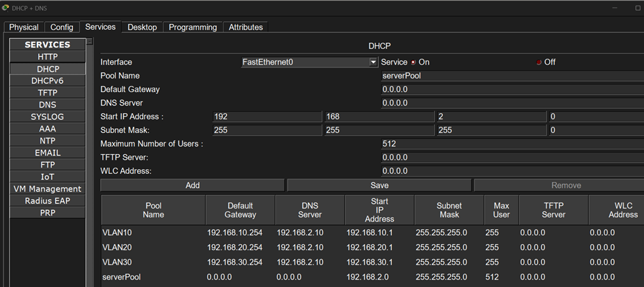Image resolution: width=644 pixels, height=287 pixels.
Task: Open the Programming tab
Action: tap(193, 27)
